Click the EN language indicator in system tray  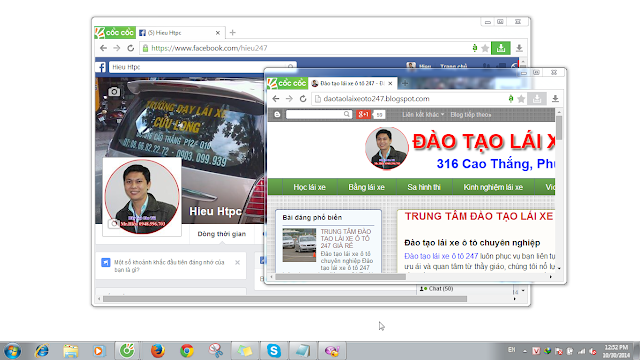[511, 350]
